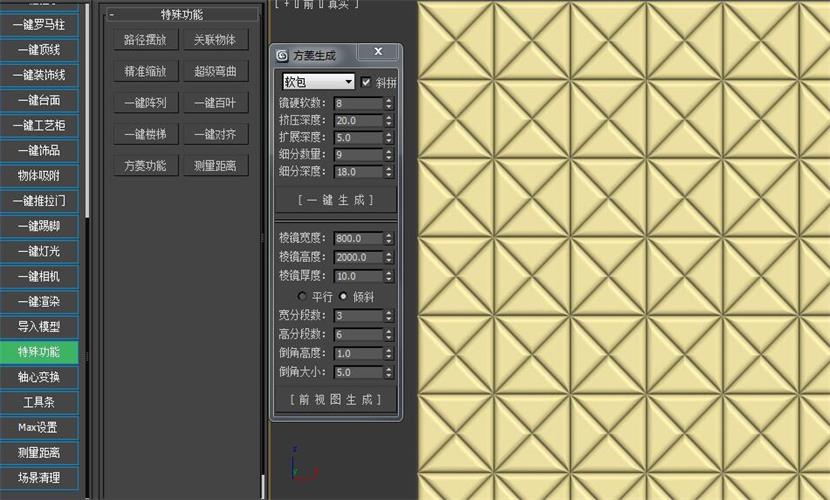
Task: Open the 一键相机 sidebar item
Action: pos(39,276)
